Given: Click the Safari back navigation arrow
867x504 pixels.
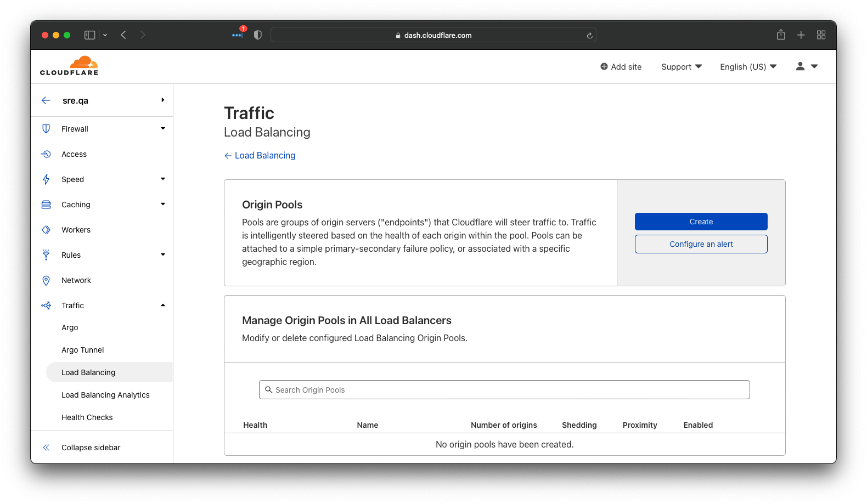Looking at the screenshot, I should tap(123, 35).
